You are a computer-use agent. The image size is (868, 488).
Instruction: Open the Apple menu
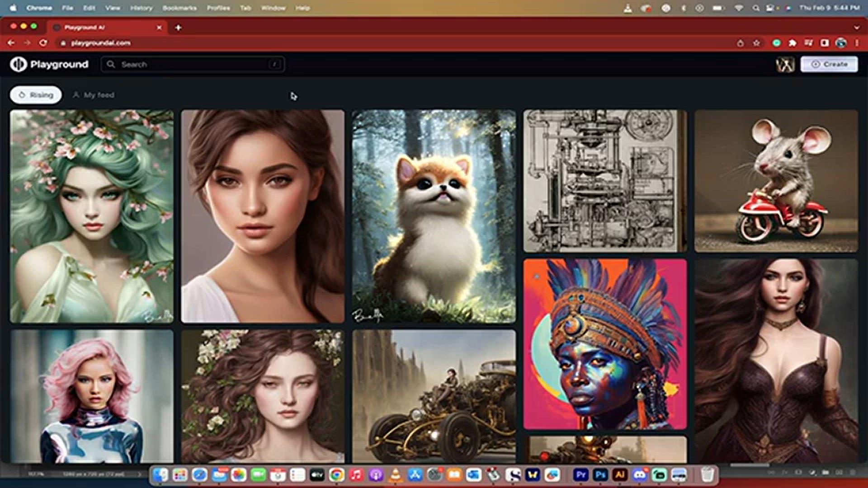(13, 8)
